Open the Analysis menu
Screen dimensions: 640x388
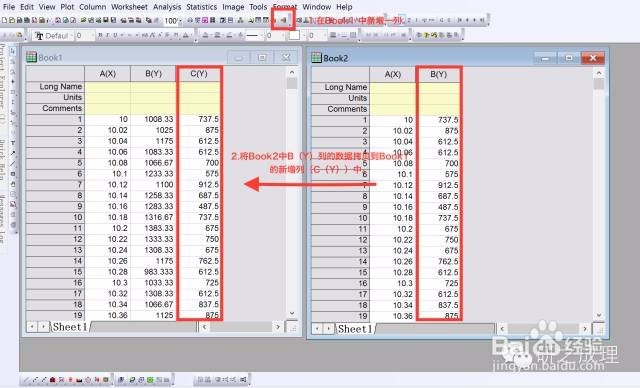167,7
